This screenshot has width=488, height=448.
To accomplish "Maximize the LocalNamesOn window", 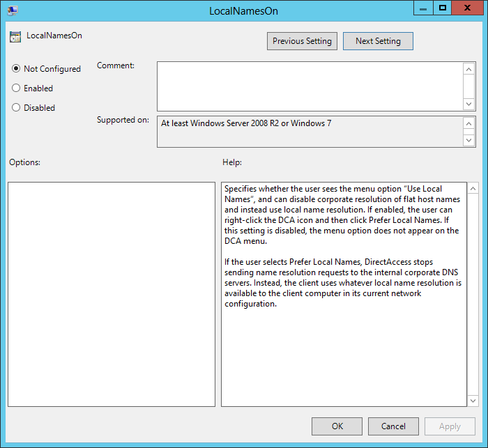I will click(x=442, y=8).
